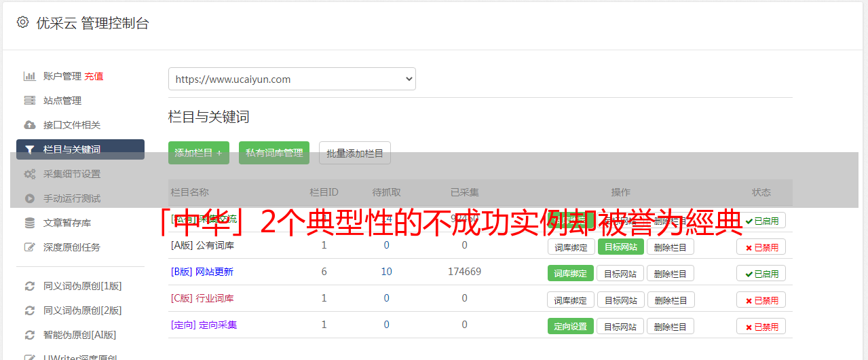Click 目标网站 in the 网站更新 row
This screenshot has width=868, height=360.
click(x=621, y=274)
